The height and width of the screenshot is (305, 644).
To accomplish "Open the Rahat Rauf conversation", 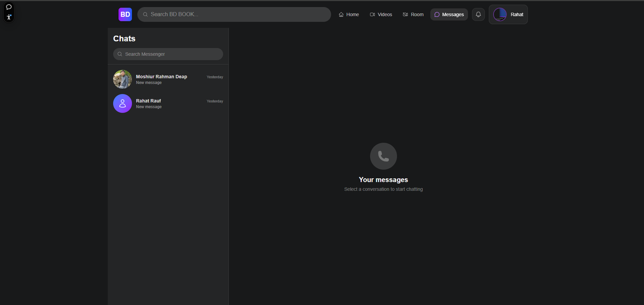I will coord(168,104).
